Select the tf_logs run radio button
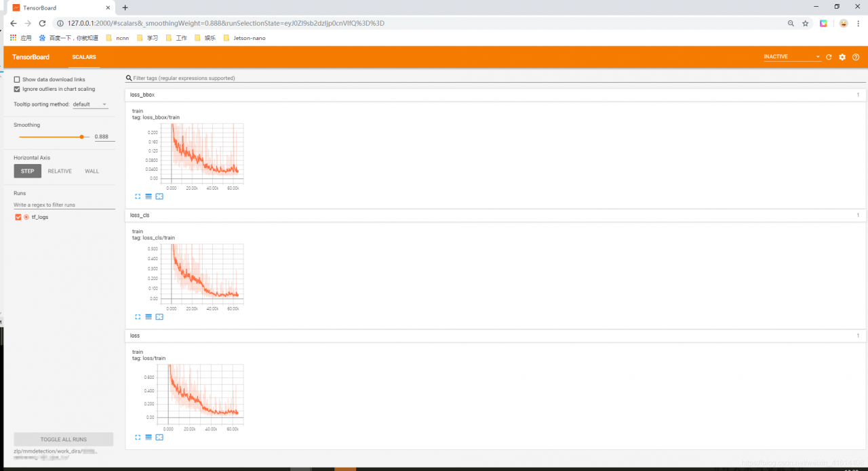Screen dimensions: 868x471 tap(26, 217)
